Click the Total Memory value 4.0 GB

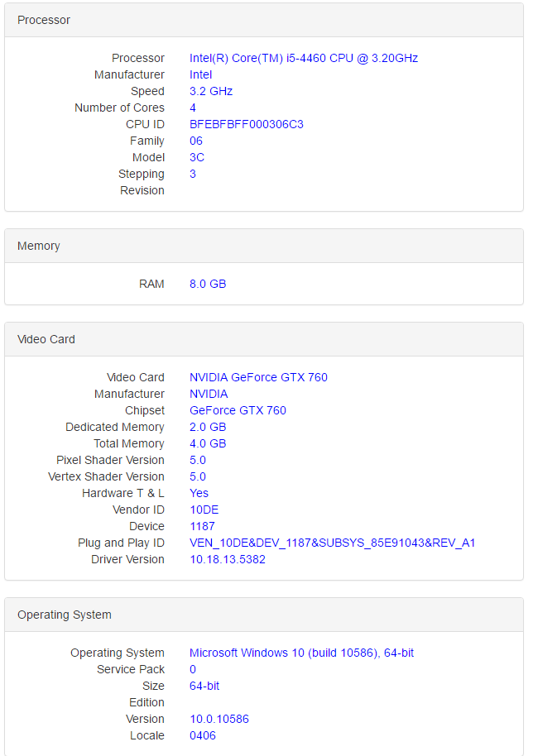208,443
